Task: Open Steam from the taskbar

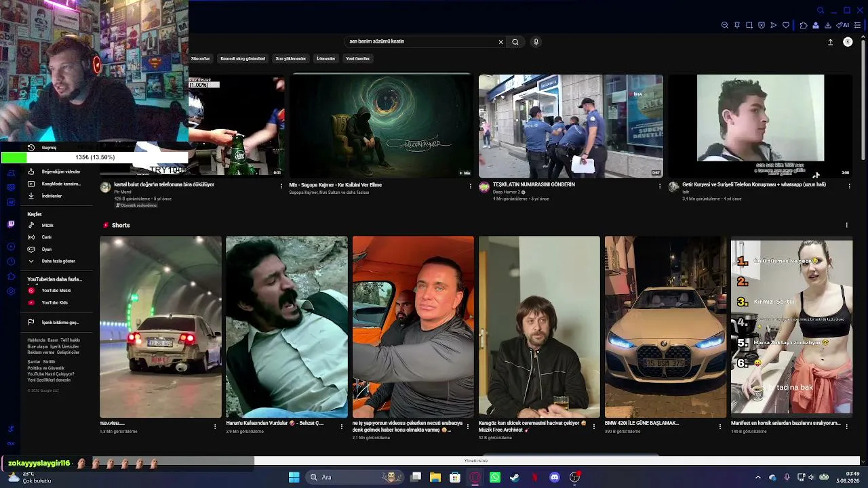Action: click(x=515, y=477)
